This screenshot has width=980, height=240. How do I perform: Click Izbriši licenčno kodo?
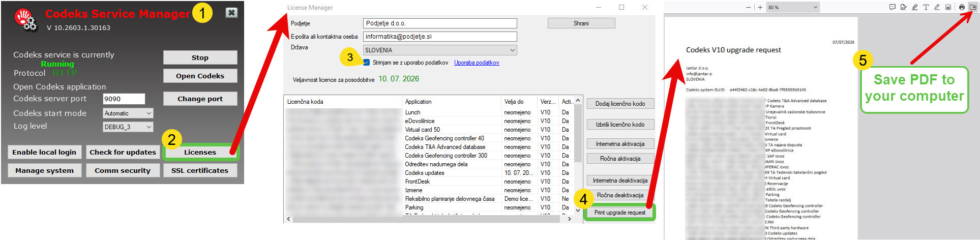click(620, 125)
